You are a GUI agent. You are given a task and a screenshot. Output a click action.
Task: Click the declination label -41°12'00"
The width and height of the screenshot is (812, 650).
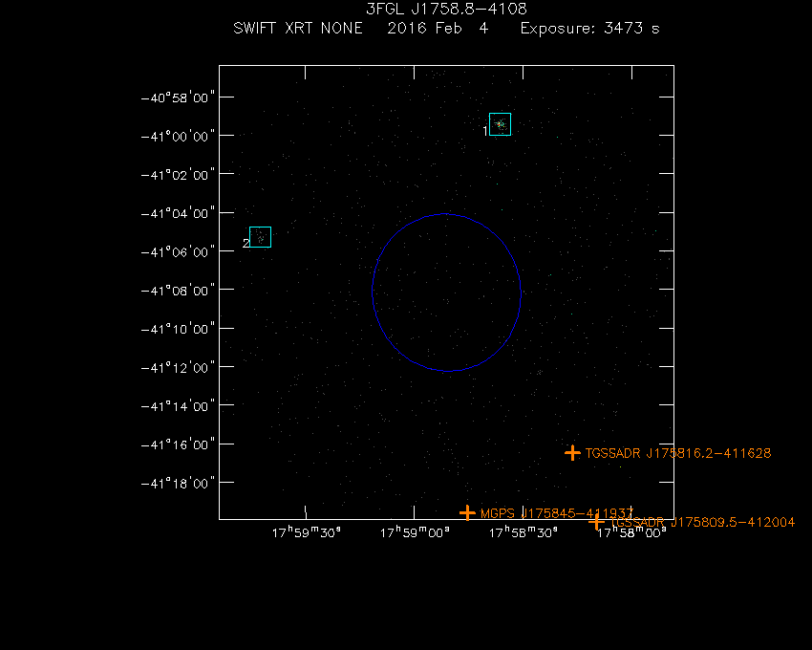178,367
